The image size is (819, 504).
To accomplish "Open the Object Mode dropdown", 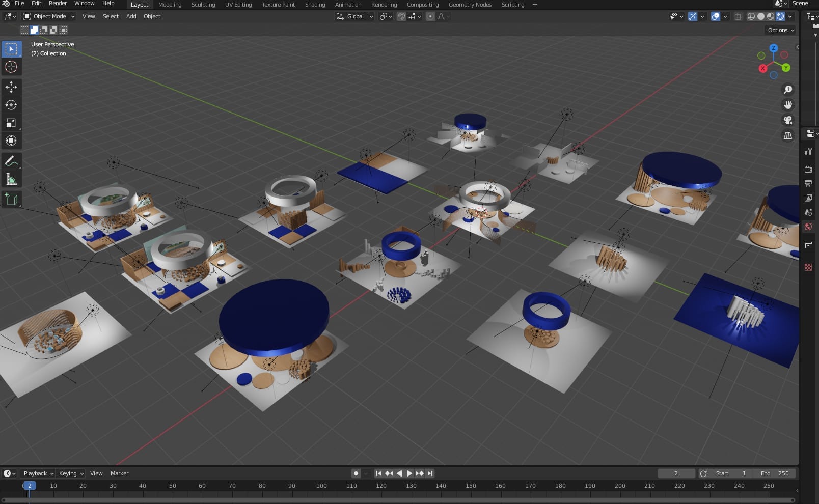I will point(48,16).
